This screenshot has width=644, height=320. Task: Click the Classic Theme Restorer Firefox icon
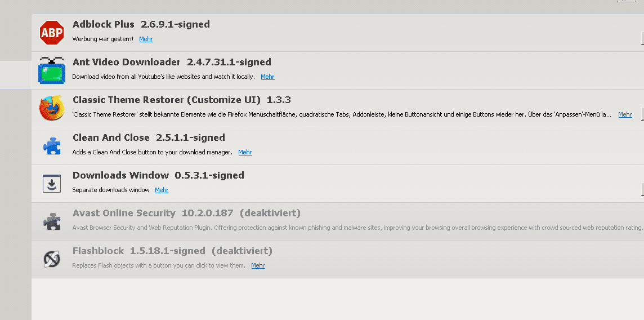[52, 108]
